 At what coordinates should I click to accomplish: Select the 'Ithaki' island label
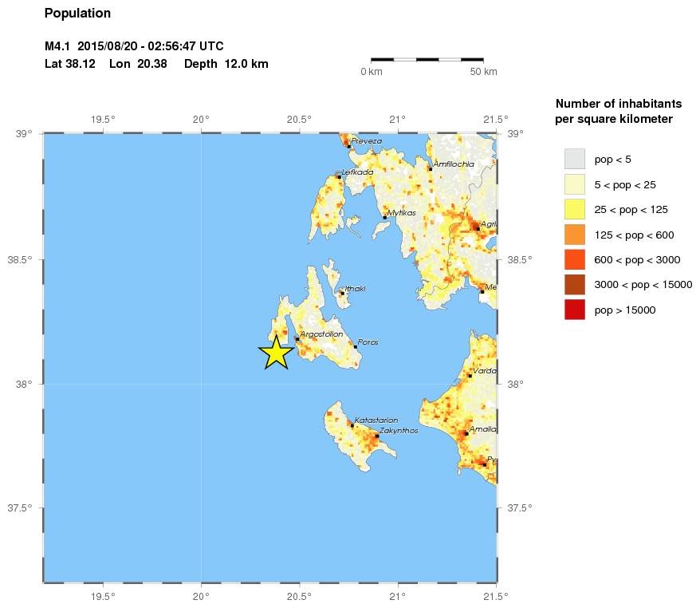pos(356,289)
